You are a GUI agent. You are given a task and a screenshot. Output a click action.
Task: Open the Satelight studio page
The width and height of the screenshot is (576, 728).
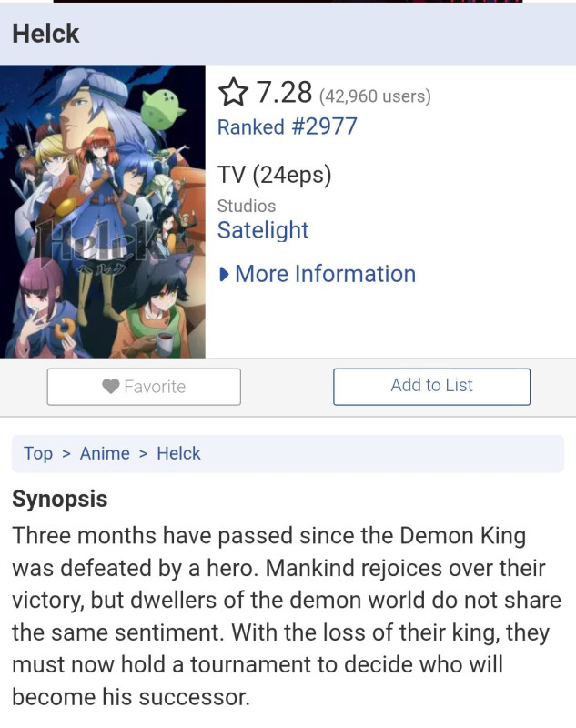[263, 230]
